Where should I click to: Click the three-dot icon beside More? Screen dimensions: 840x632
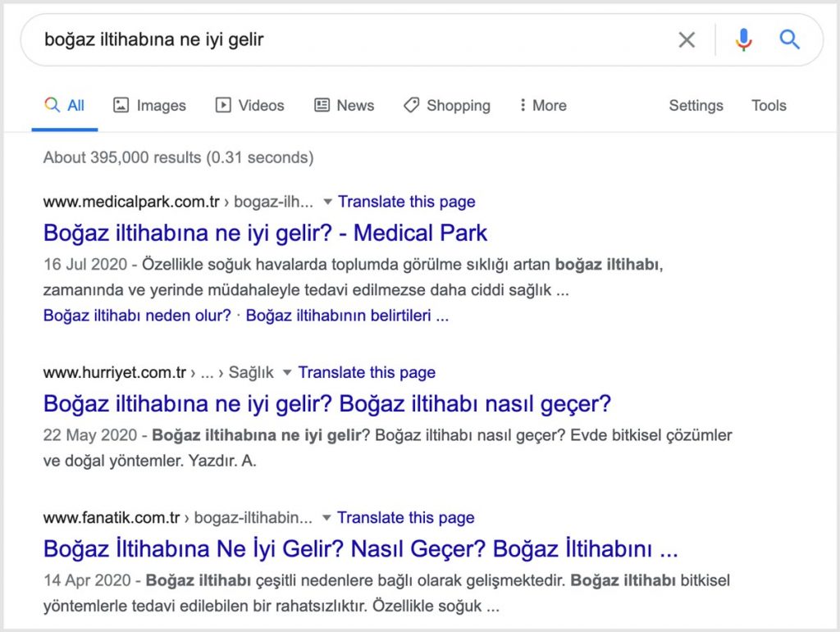[x=523, y=105]
